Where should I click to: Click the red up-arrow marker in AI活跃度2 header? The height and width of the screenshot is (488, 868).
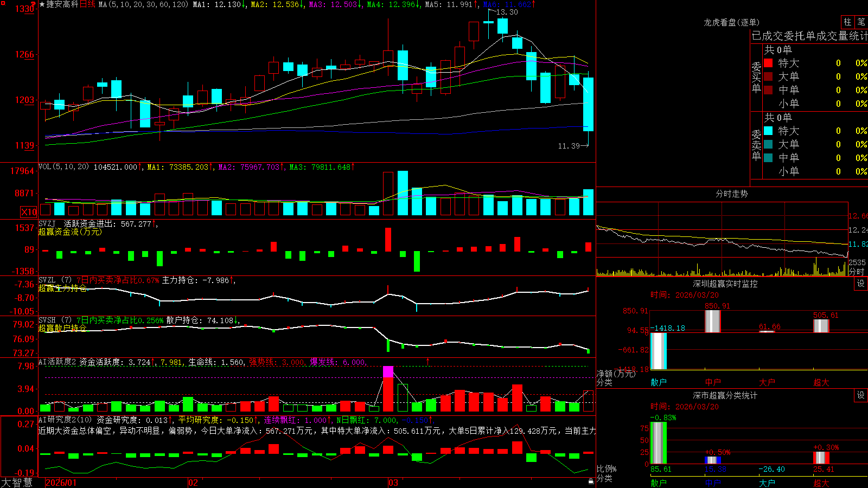427,361
